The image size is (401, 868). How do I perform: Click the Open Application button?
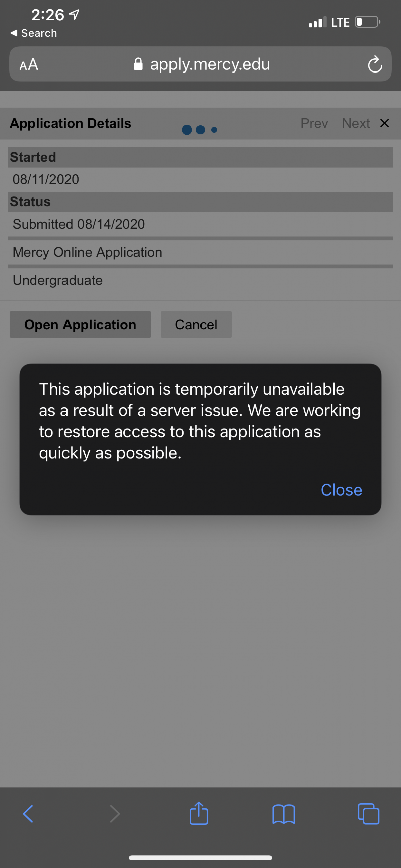[x=80, y=324]
